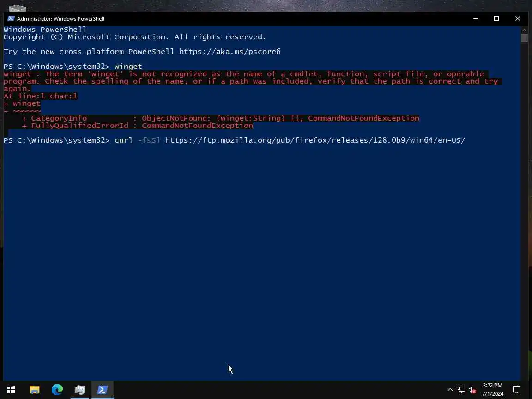Select the PowerShell taskbar icon
Image resolution: width=532 pixels, height=399 pixels.
pos(103,389)
